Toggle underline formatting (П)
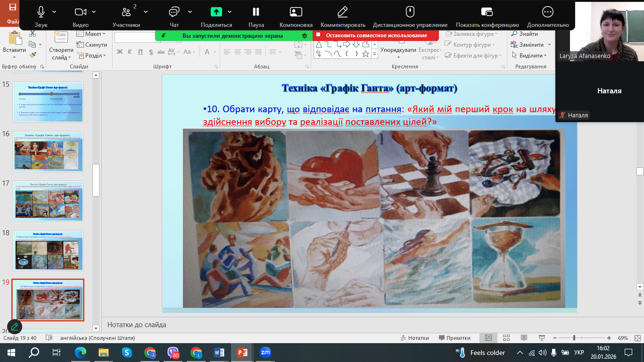The width and height of the screenshot is (644, 362). [x=140, y=52]
